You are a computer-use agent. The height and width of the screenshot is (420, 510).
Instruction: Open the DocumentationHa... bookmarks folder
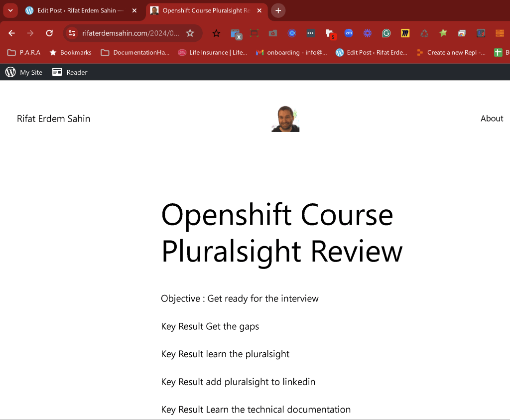135,52
